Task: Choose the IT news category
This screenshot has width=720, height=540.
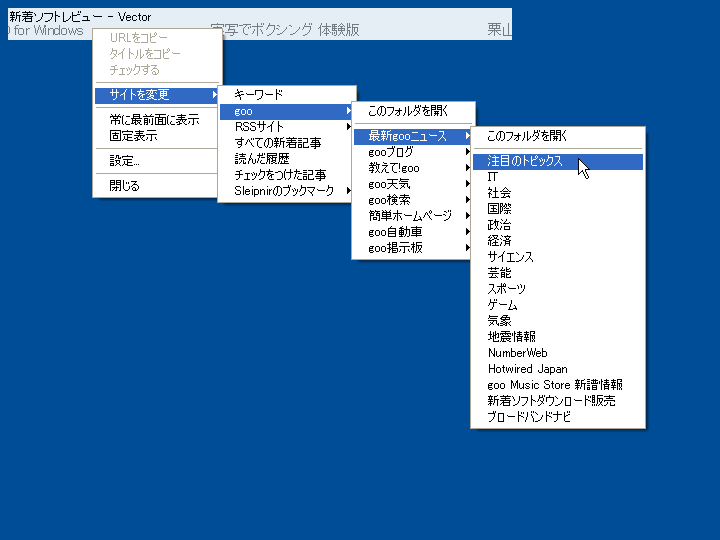Action: coord(558,177)
